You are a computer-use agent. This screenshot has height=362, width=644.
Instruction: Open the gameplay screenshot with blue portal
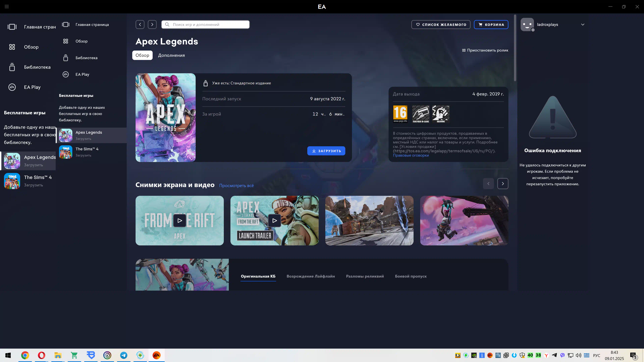(x=369, y=221)
